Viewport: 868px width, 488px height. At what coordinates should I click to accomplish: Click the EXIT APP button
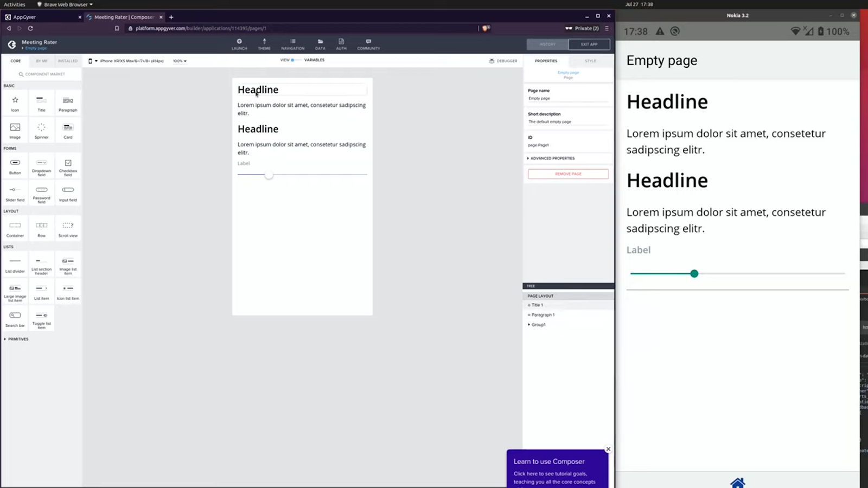589,44
